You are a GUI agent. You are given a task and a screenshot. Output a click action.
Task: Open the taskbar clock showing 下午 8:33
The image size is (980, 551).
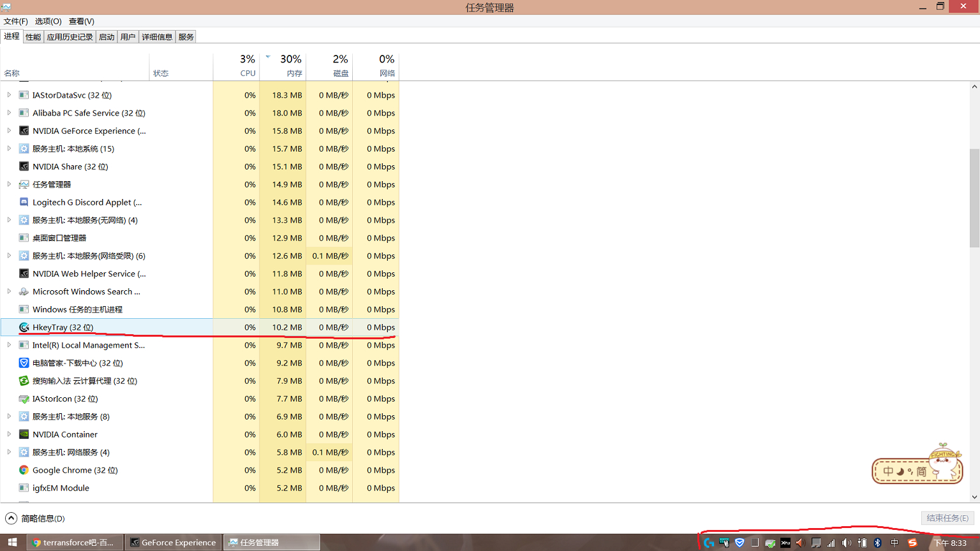tap(951, 543)
